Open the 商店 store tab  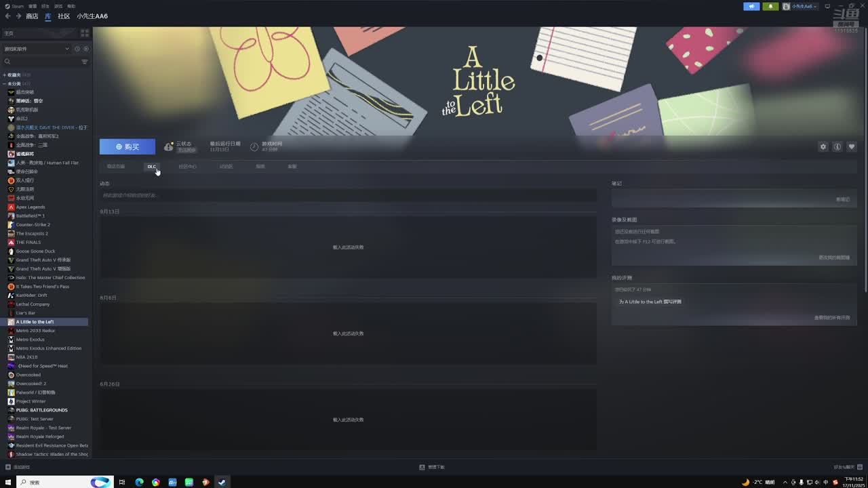click(32, 16)
